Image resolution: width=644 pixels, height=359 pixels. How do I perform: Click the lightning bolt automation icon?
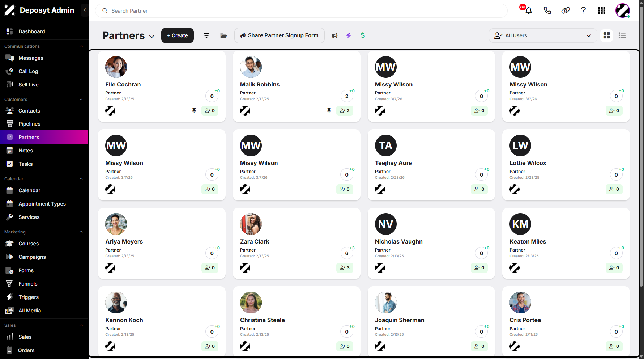tap(349, 35)
